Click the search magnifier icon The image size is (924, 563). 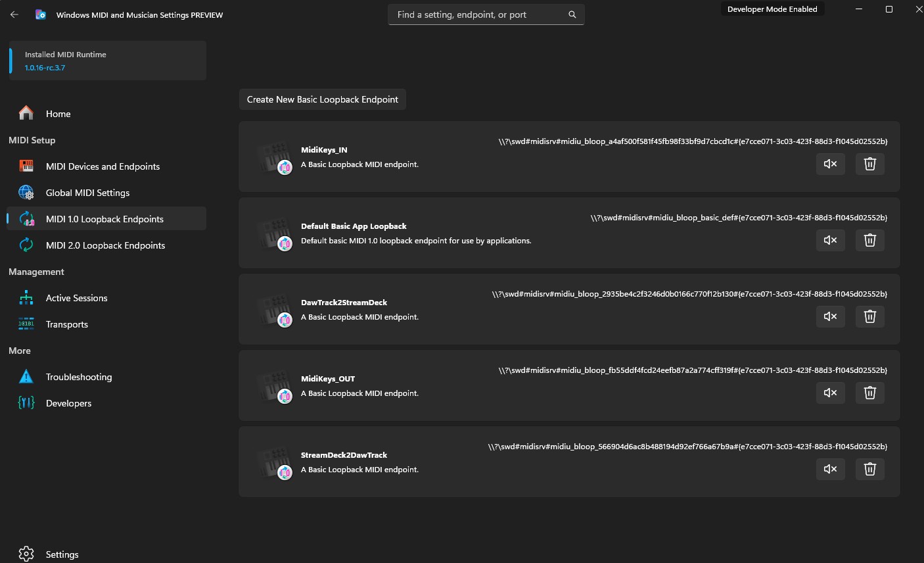click(572, 14)
